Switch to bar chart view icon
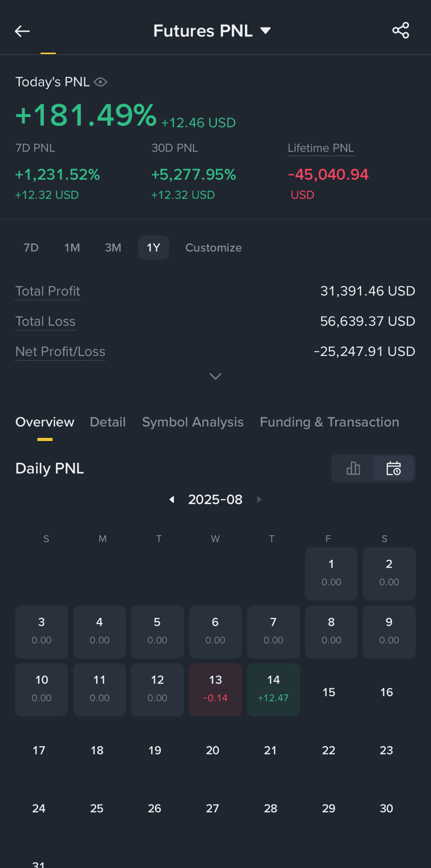 click(x=353, y=468)
